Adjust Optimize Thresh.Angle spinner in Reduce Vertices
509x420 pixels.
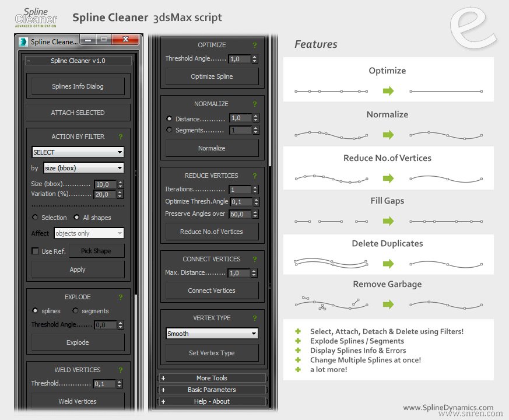pos(256,202)
